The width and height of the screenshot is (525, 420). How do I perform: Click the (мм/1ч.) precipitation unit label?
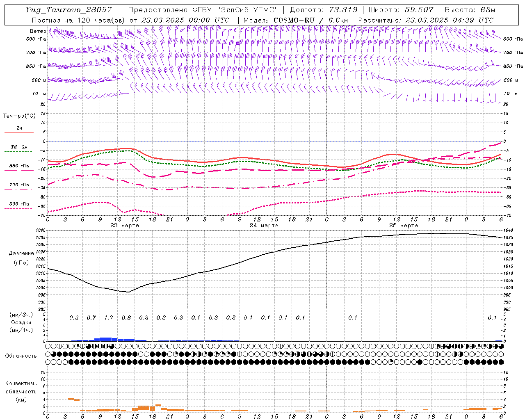click(21, 330)
